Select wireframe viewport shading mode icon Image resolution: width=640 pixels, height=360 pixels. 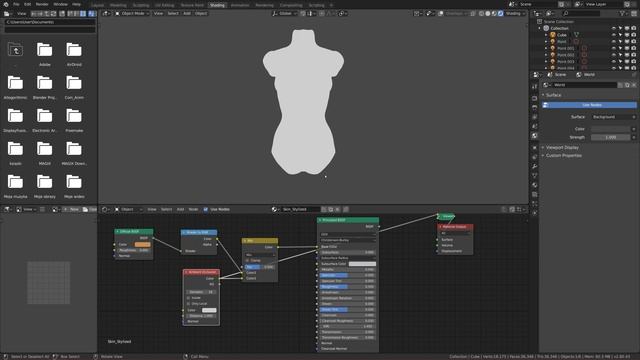[481, 13]
